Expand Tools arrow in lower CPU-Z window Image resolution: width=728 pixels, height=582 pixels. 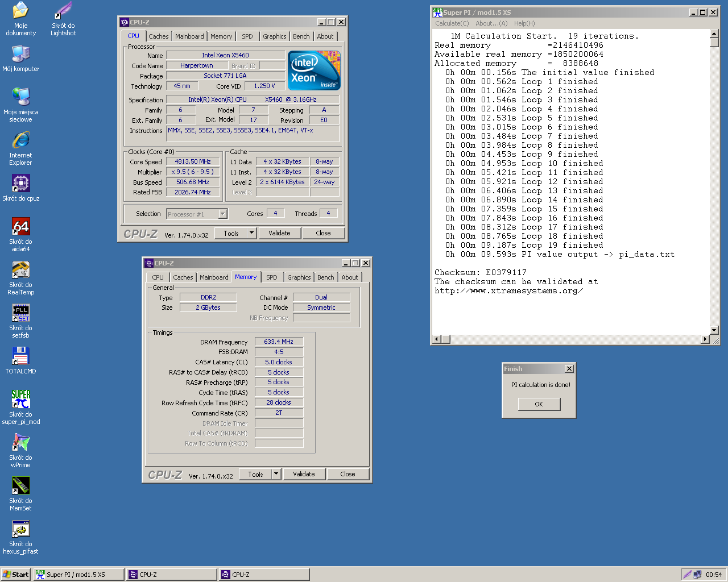tap(276, 474)
